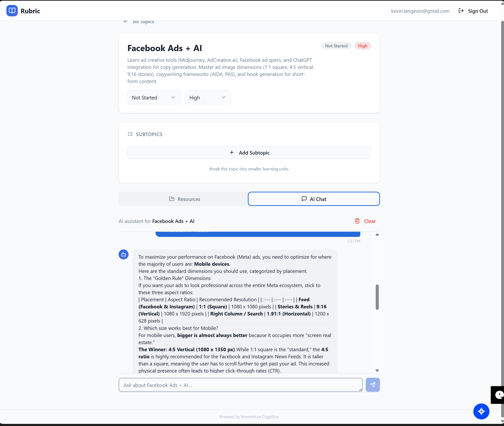Click the Add Subtopic button
Image resolution: width=504 pixels, height=426 pixels.
pyautogui.click(x=249, y=152)
